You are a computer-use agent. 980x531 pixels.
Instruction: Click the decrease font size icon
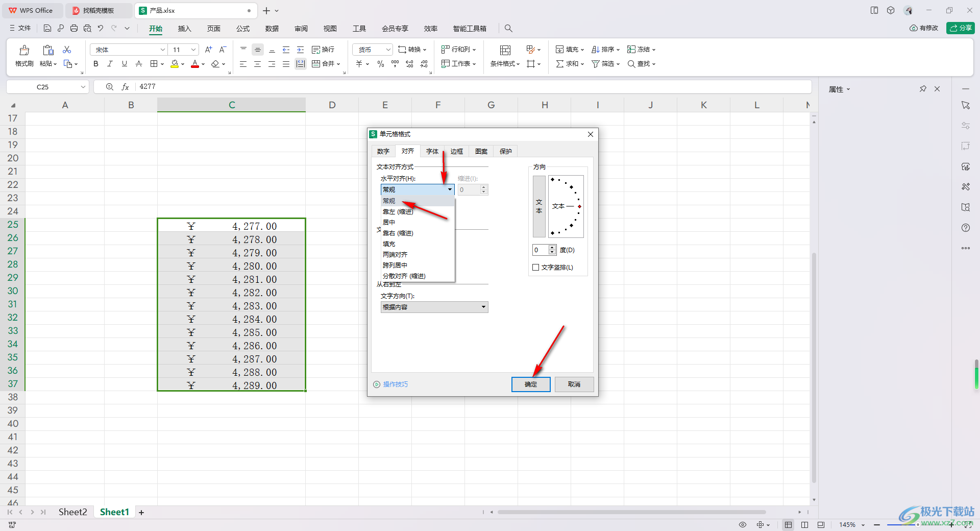point(223,50)
